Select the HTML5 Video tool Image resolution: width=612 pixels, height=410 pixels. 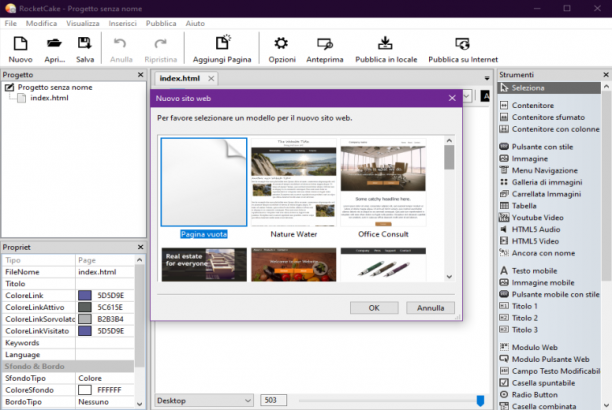point(529,241)
